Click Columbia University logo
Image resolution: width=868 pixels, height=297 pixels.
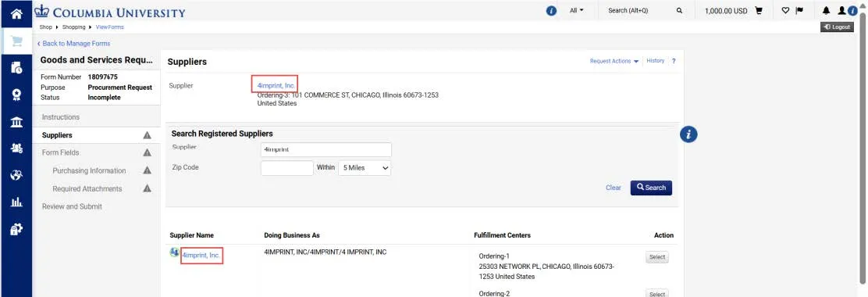pos(109,12)
